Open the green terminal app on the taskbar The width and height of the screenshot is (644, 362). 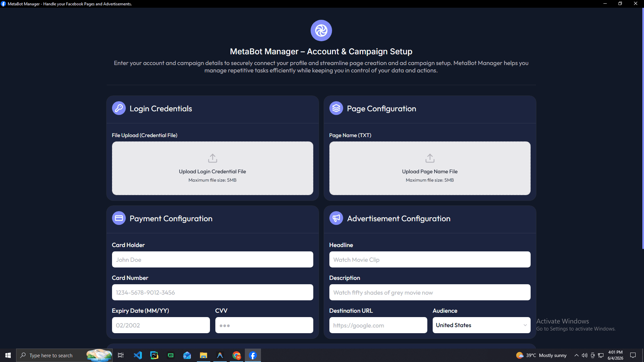[x=171, y=355]
